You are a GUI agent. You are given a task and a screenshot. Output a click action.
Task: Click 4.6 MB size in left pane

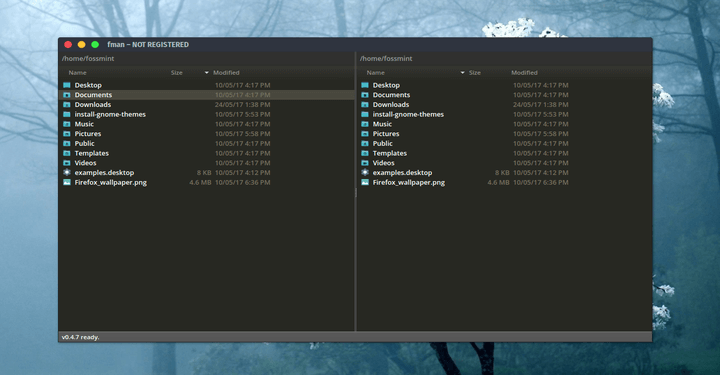200,182
